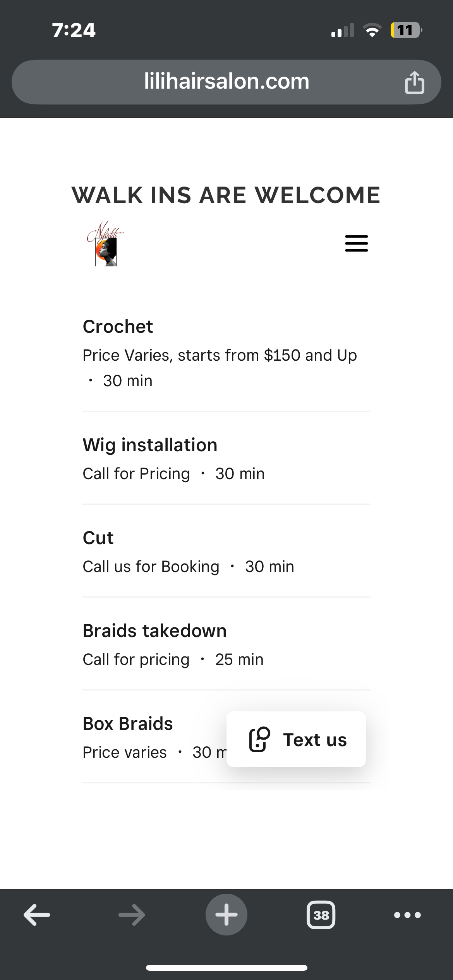Open the three-dot browser menu
The image size is (453, 980).
tap(407, 915)
